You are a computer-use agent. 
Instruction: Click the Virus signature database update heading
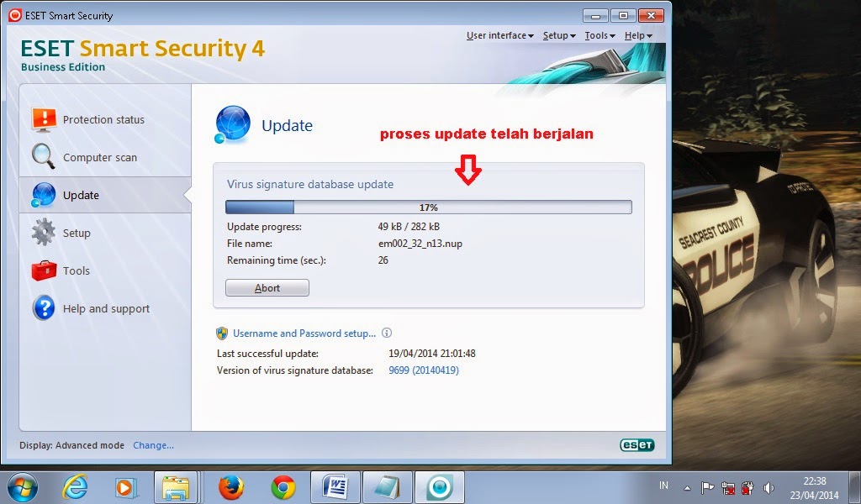pos(310,184)
